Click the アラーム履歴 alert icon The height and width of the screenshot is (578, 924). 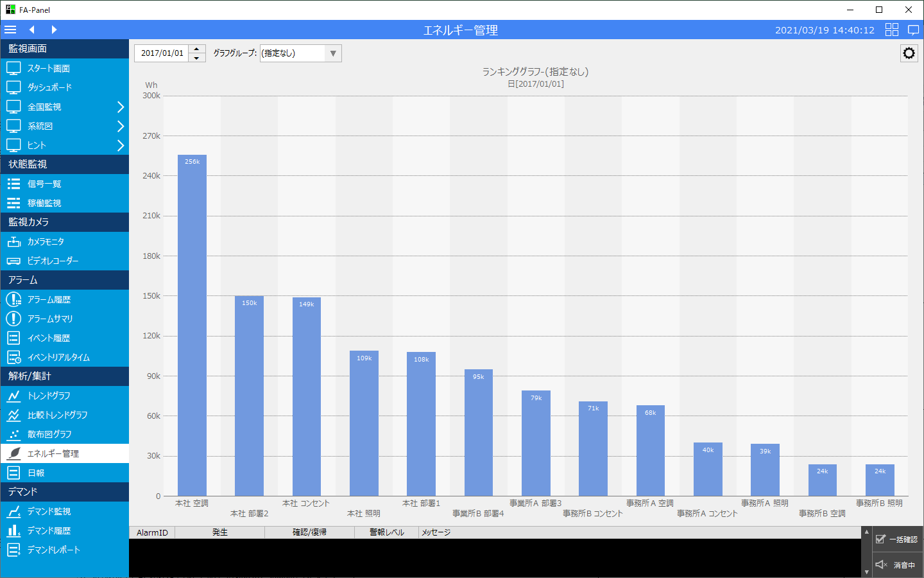pos(13,299)
